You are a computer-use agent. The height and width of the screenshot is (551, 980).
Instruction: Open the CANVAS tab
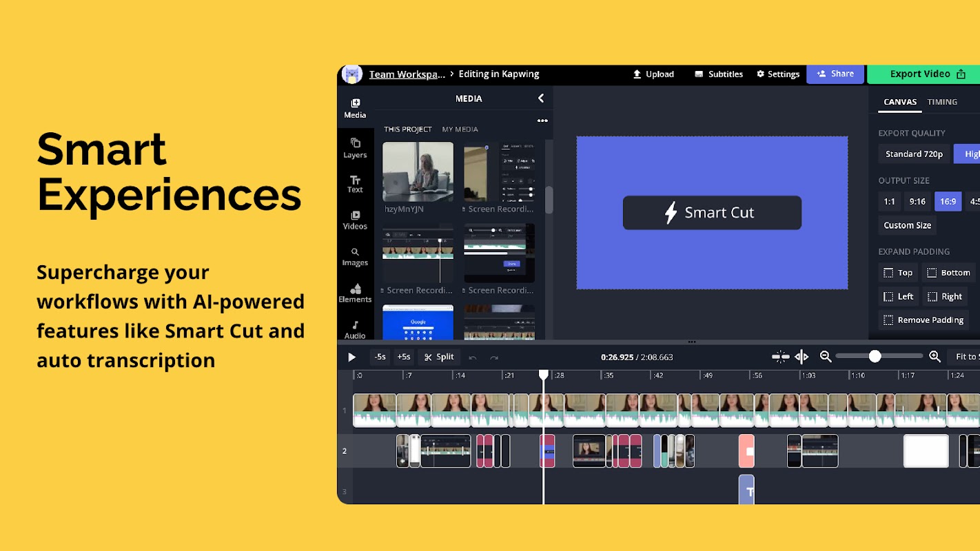coord(900,102)
